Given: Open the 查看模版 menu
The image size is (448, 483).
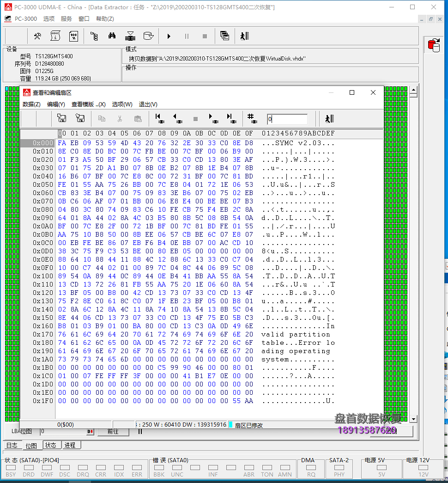Looking at the screenshot, I should (88, 104).
